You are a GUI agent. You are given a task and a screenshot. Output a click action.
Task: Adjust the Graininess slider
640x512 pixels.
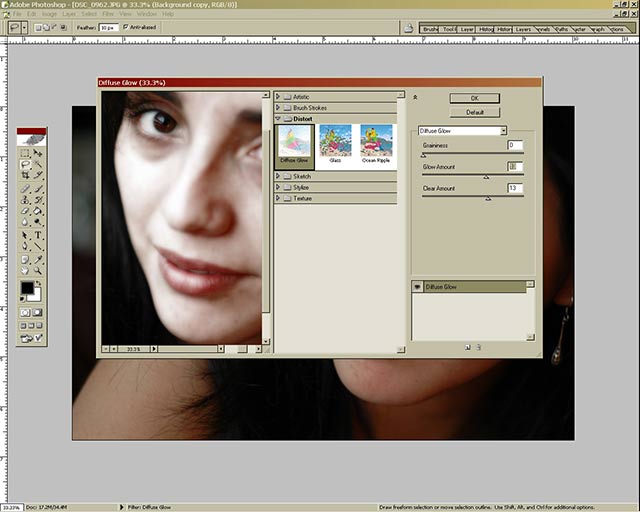click(424, 155)
